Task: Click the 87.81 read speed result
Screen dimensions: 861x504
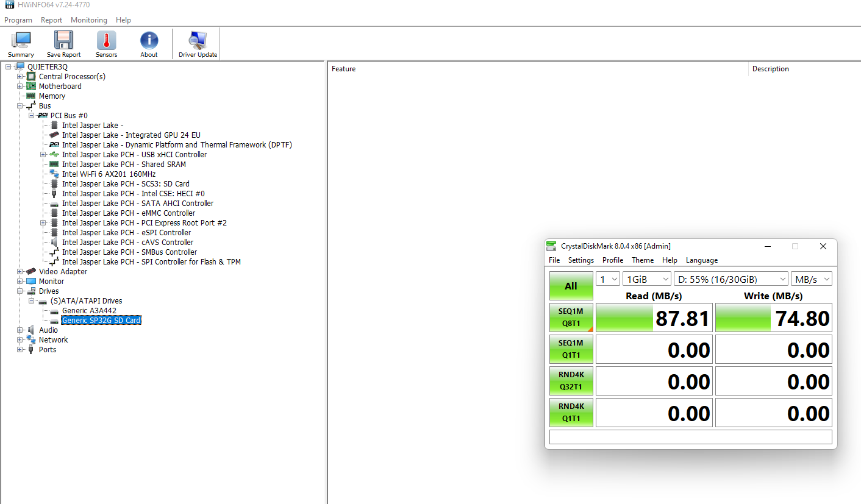Action: click(654, 318)
